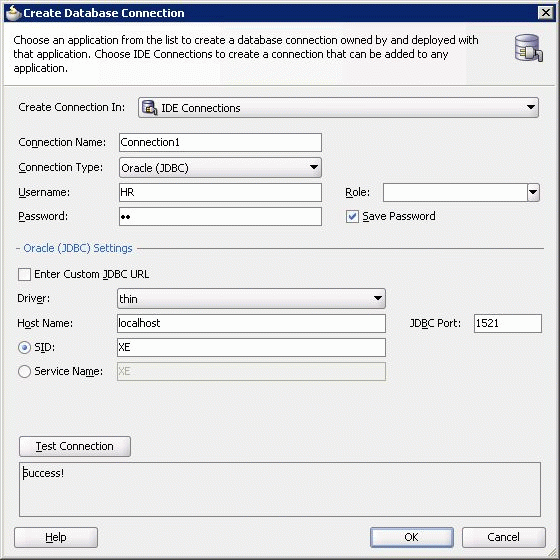Screen dimensions: 560x560
Task: Select the Service Name radio button
Action: click(x=24, y=371)
